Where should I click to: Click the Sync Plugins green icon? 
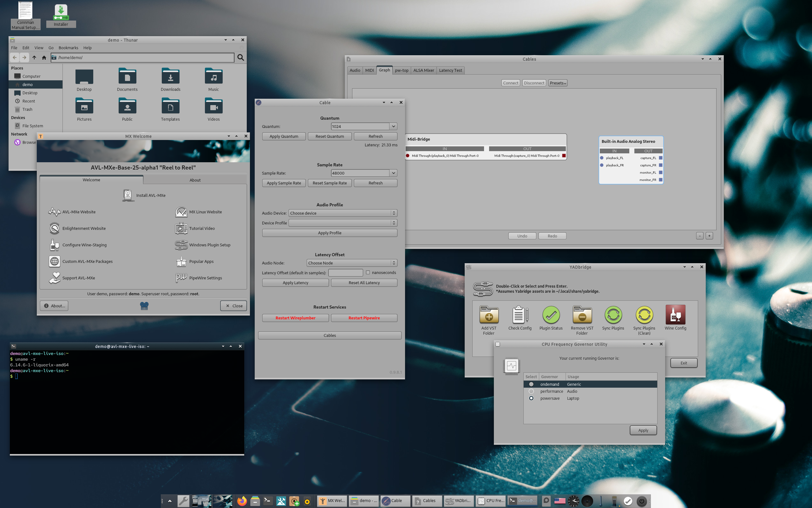(613, 314)
